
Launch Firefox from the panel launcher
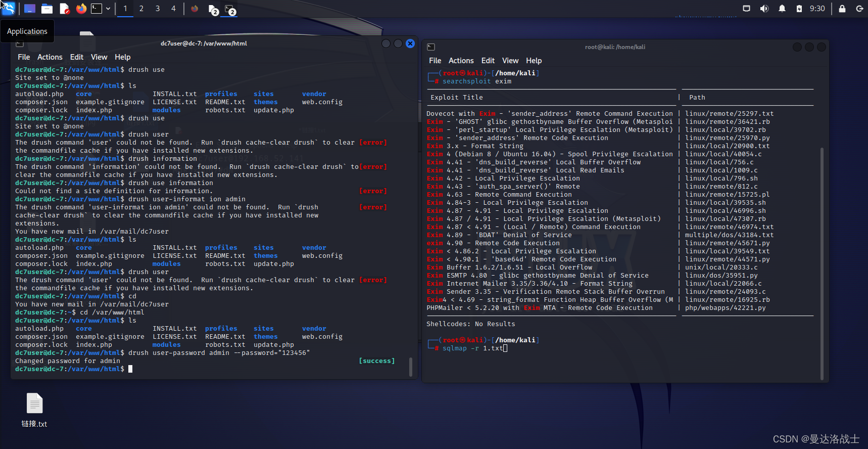tap(81, 9)
